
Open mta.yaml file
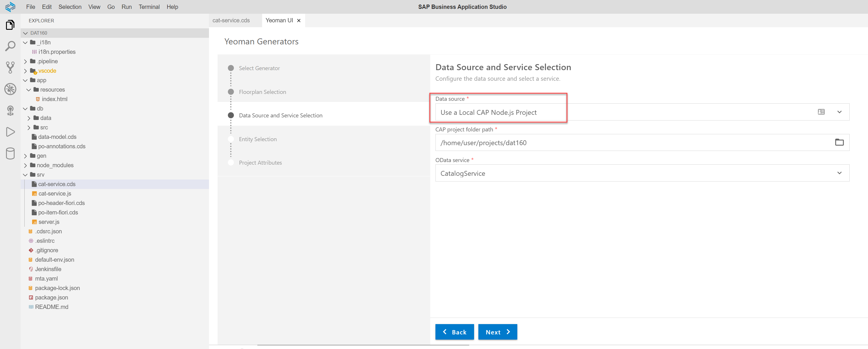(46, 278)
